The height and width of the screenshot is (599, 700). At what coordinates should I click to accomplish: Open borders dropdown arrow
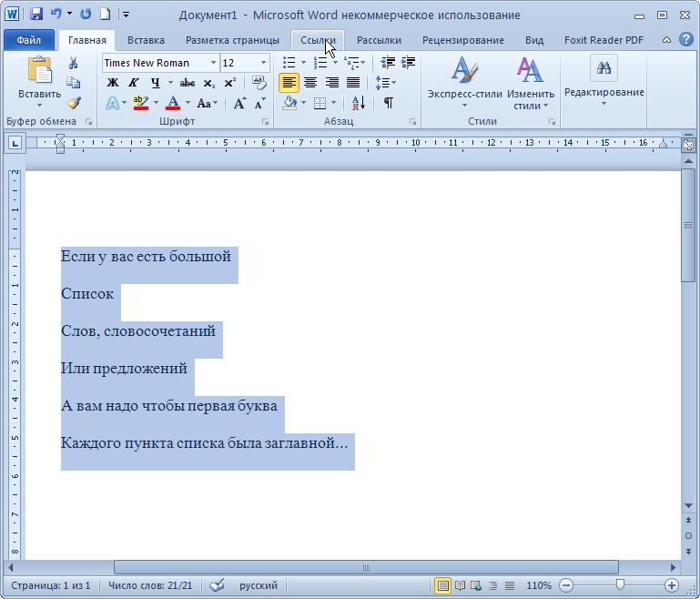coord(334,103)
